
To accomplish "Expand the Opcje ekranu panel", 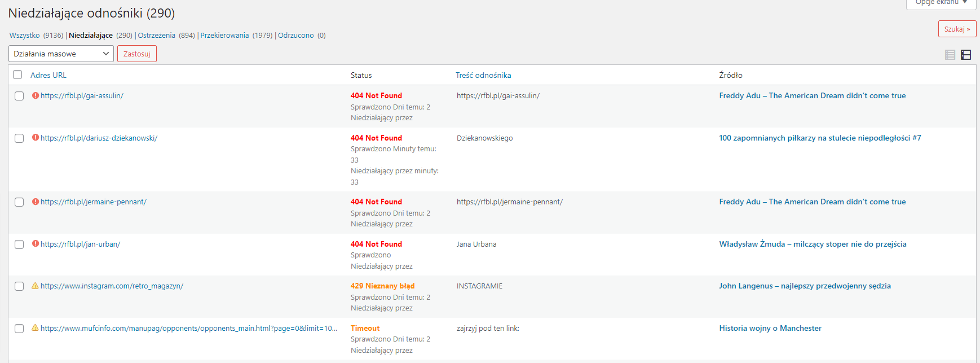I will point(941,3).
